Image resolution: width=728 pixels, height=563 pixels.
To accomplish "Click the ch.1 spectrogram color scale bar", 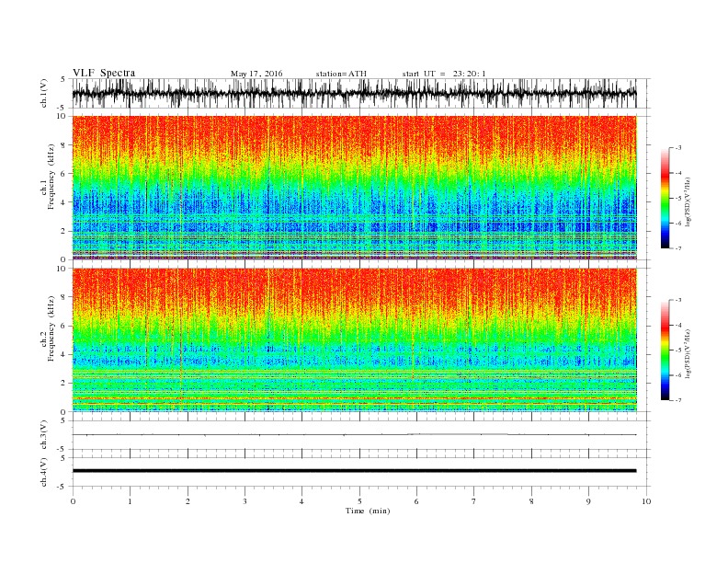I will pyautogui.click(x=665, y=198).
